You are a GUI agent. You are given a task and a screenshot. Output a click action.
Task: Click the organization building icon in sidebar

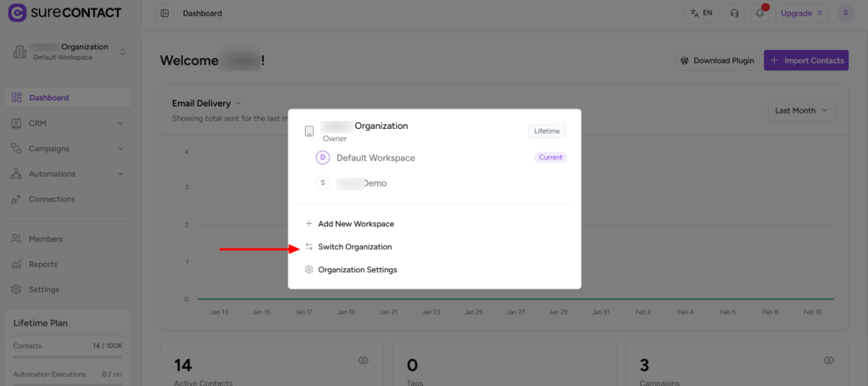click(x=19, y=52)
